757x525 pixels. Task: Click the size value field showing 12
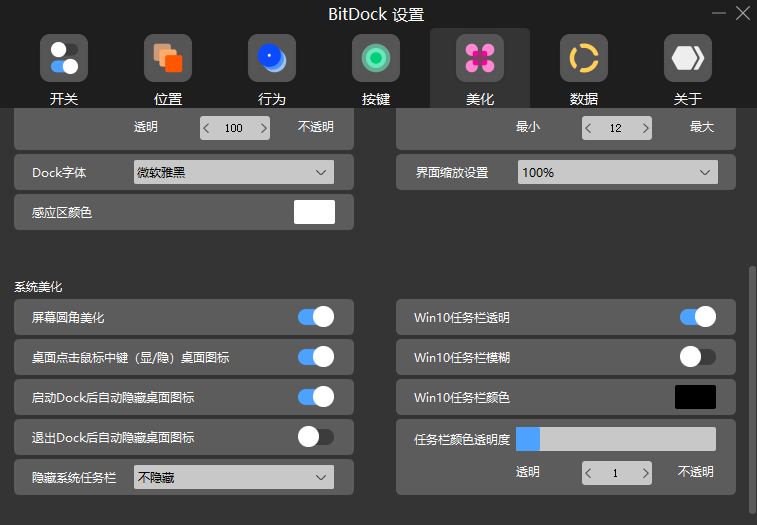(616, 128)
